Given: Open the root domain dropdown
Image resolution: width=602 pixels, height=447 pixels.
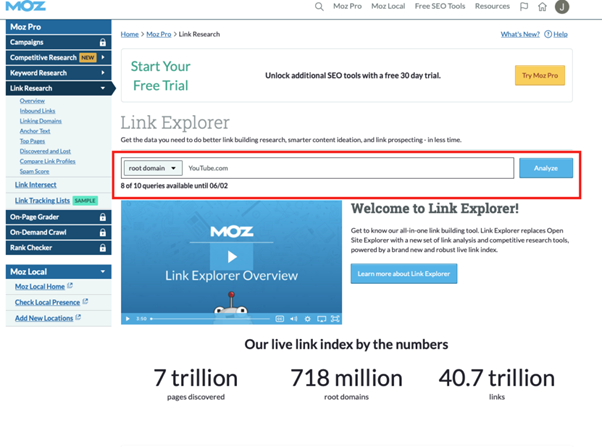Looking at the screenshot, I should pos(153,168).
